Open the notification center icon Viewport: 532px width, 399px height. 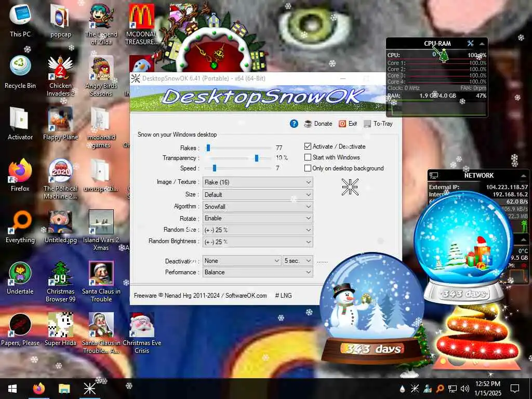pyautogui.click(x=515, y=389)
